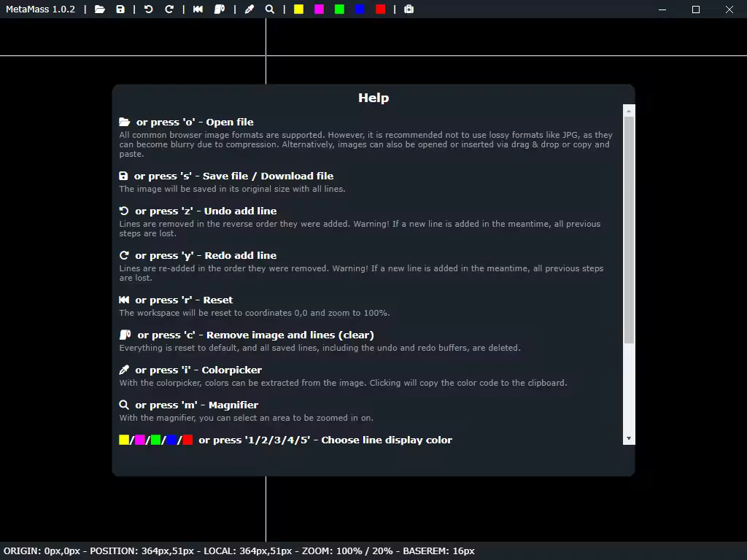The height and width of the screenshot is (560, 747).
Task: Pick the green color swatch
Action: 338,9
